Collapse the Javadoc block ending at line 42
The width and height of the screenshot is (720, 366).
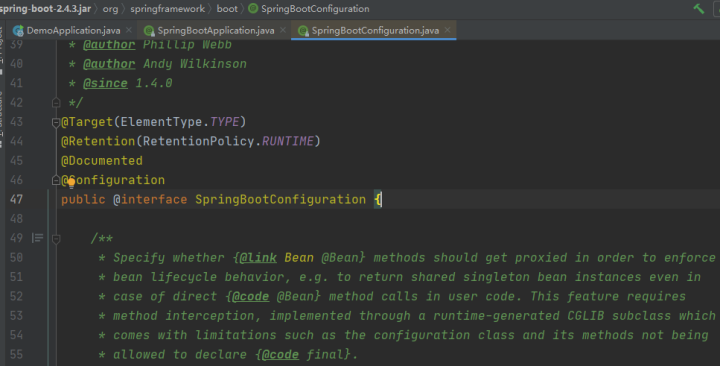click(x=56, y=102)
